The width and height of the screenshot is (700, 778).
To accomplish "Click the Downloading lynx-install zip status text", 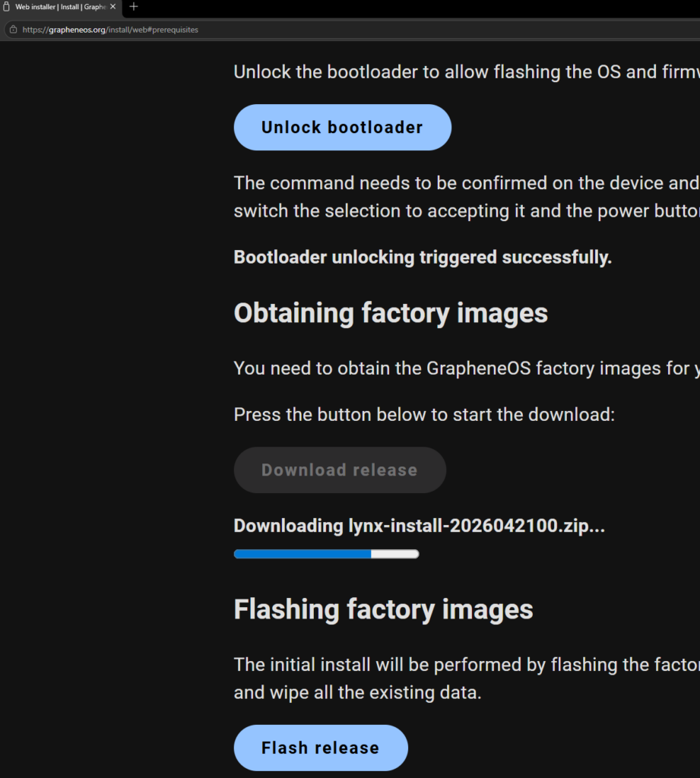I will click(x=419, y=526).
